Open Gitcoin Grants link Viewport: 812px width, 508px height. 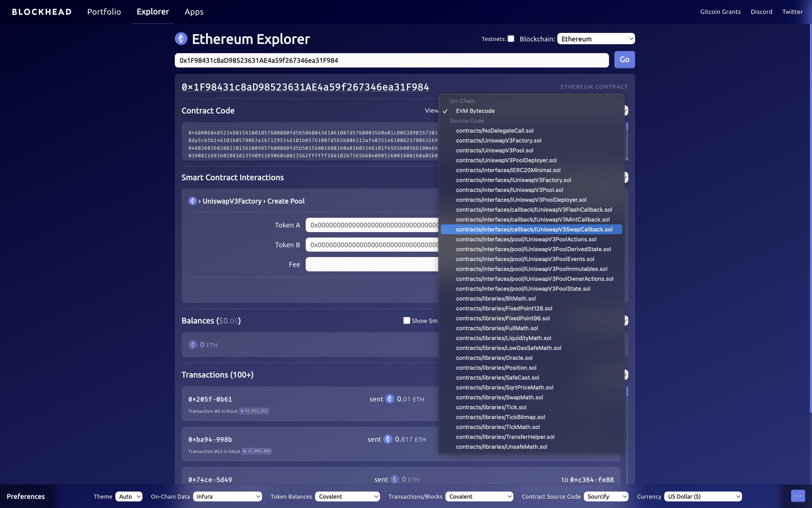coord(720,12)
